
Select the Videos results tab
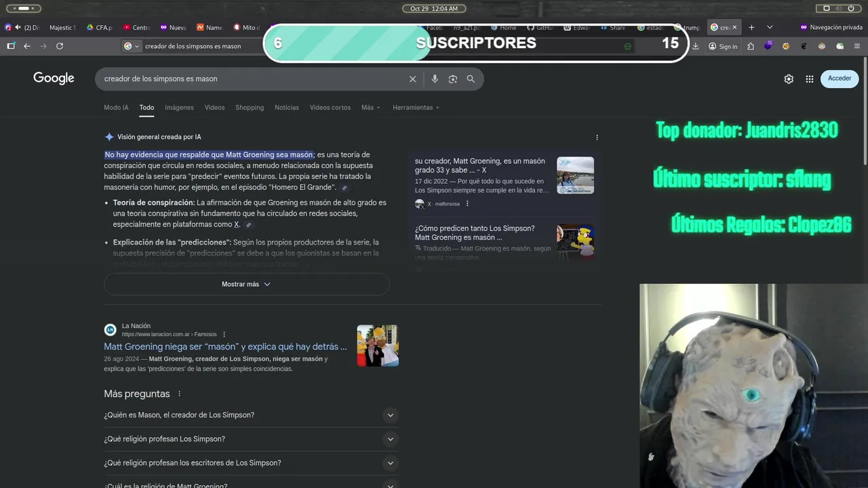click(x=214, y=108)
